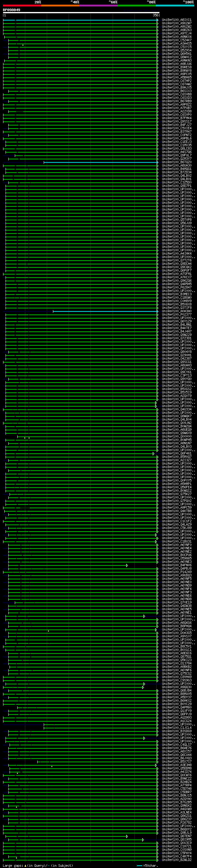Viewport: 197px width, 868px height.
Task: Click the UniRef100_B7FMK4 entry
Action: [176, 118]
